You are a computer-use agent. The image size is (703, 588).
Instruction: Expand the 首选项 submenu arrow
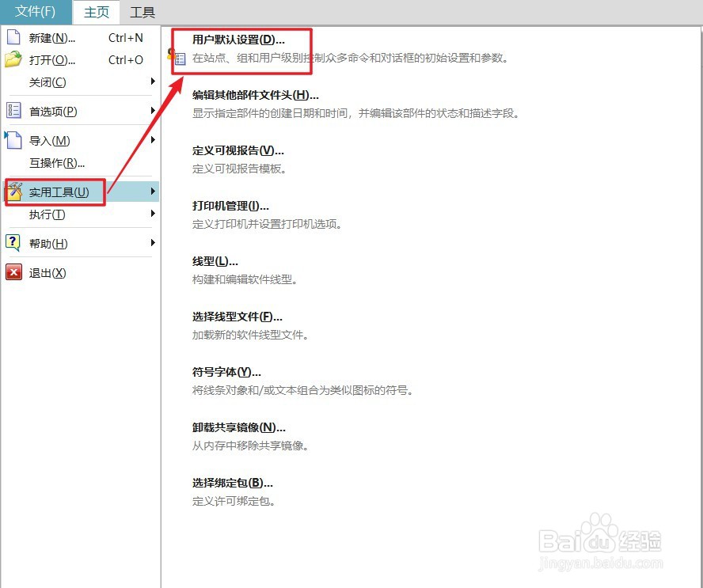click(152, 110)
